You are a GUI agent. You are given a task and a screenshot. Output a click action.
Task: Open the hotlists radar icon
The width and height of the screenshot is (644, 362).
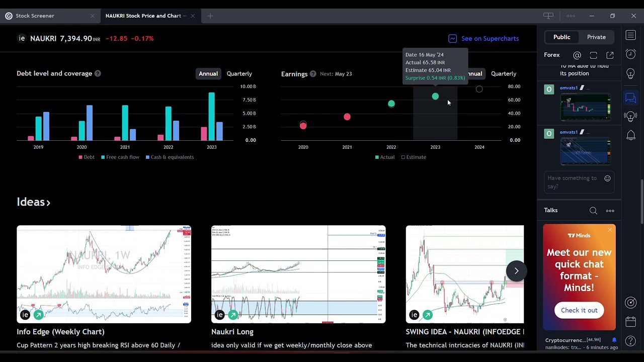[x=630, y=302]
